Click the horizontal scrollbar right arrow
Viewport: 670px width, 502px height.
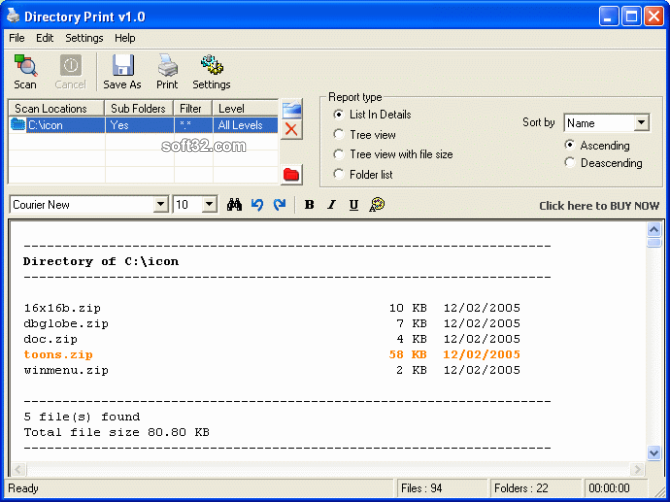(x=638, y=469)
